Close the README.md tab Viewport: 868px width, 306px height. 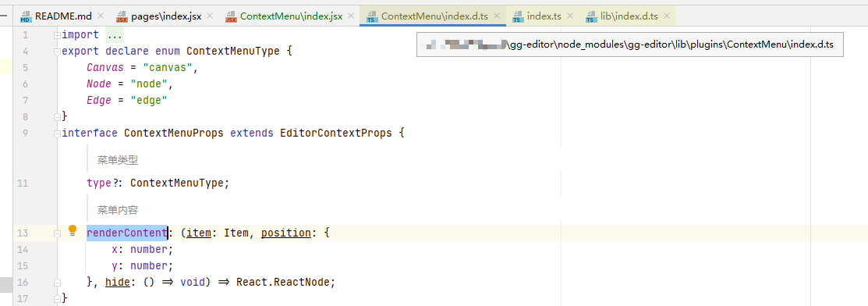pos(100,16)
